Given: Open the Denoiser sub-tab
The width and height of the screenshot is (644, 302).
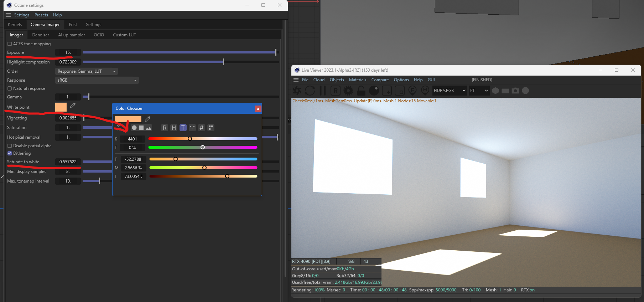Looking at the screenshot, I should click(41, 35).
